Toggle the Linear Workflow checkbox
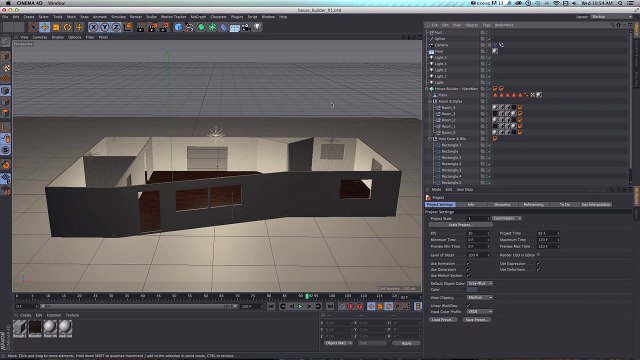Image resolution: width=640 pixels, height=360 pixels. 468,306
